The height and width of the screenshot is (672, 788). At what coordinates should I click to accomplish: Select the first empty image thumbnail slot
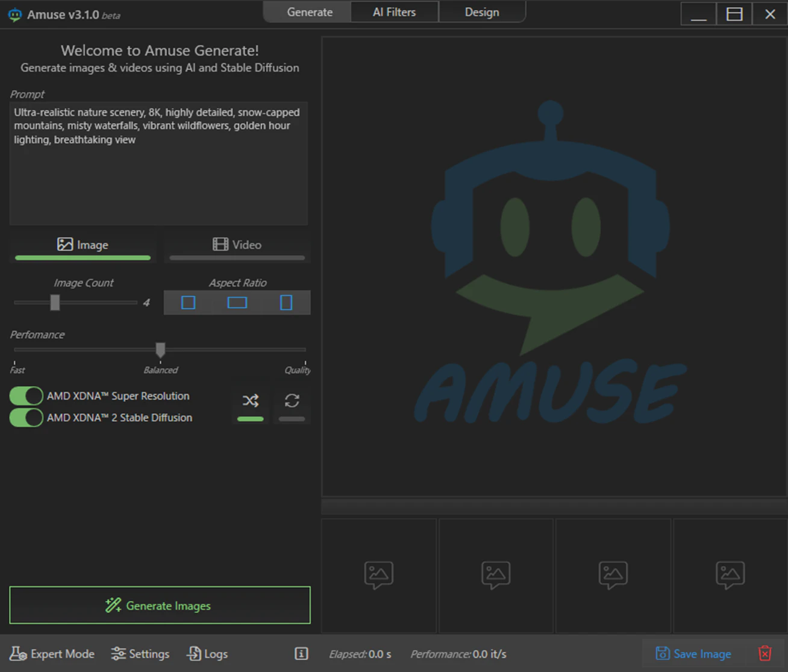[x=379, y=576]
